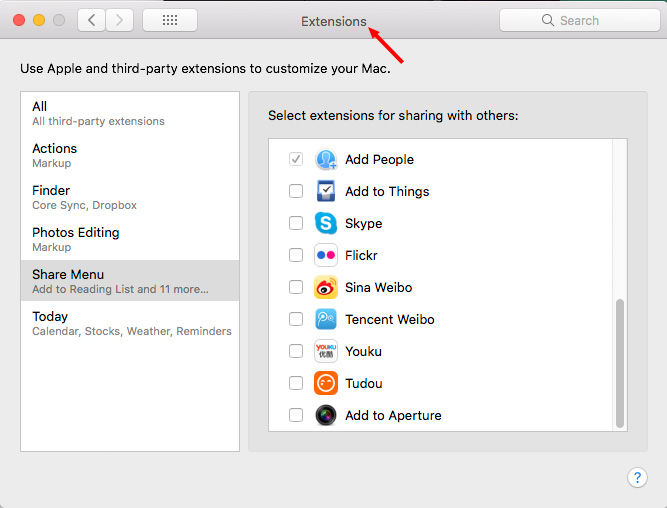Click the Aperture lens icon
The image size is (667, 508).
[x=326, y=415]
